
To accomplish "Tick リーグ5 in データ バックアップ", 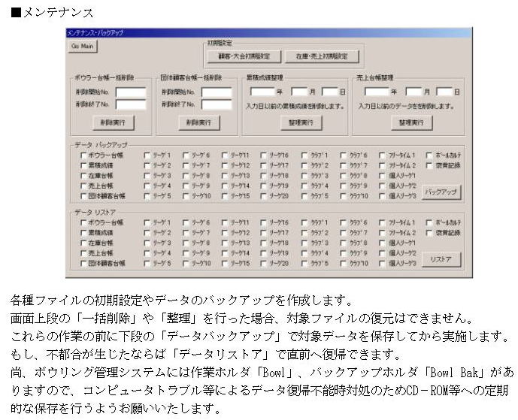I will pos(147,196).
